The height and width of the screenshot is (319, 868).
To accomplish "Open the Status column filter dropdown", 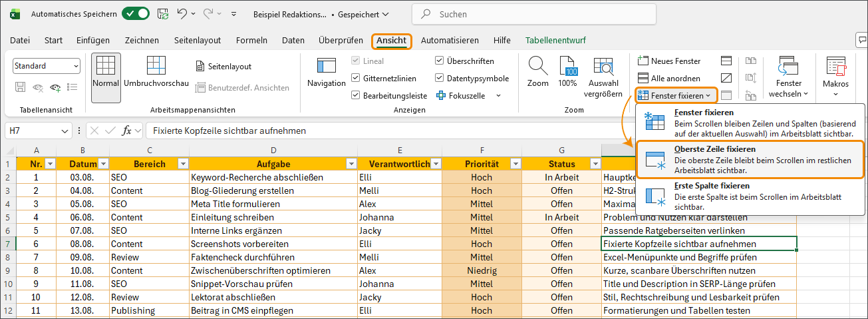I will point(595,164).
